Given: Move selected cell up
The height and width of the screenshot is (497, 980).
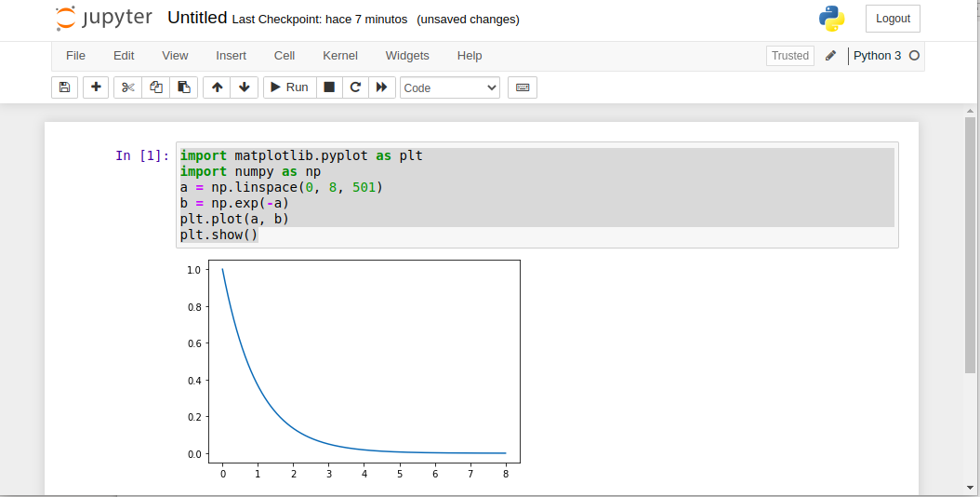Looking at the screenshot, I should pos(218,87).
